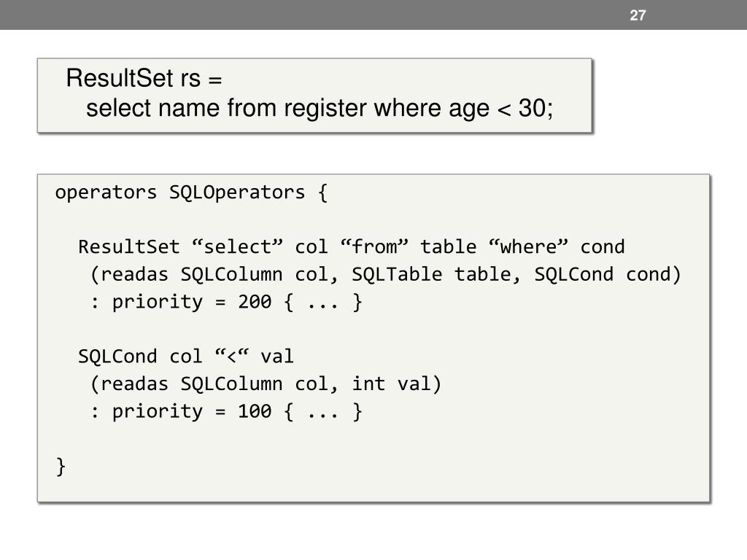Click the "priority = 200" line
The image size is (747, 560).
[226, 302]
